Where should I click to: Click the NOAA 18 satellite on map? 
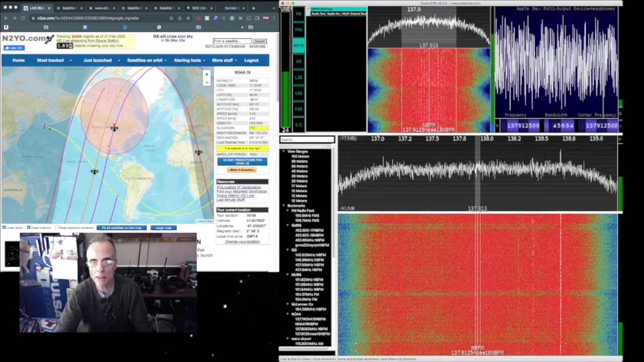[114, 128]
